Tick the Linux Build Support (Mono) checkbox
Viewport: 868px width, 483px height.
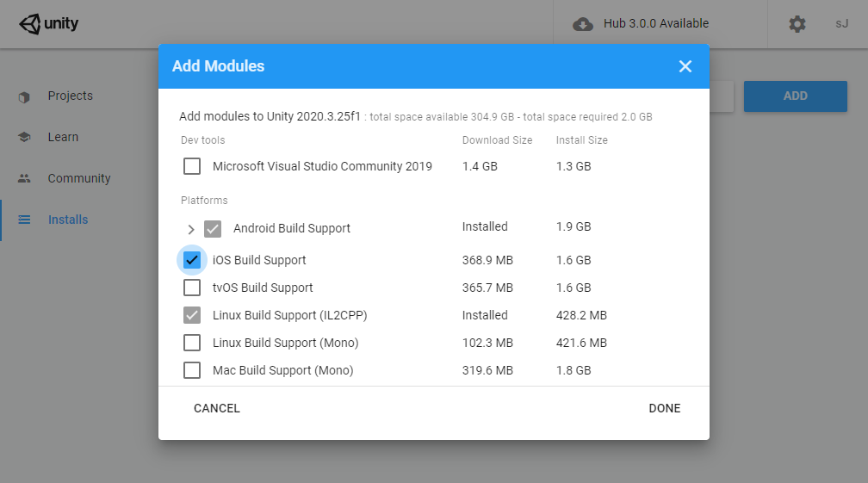tap(192, 343)
